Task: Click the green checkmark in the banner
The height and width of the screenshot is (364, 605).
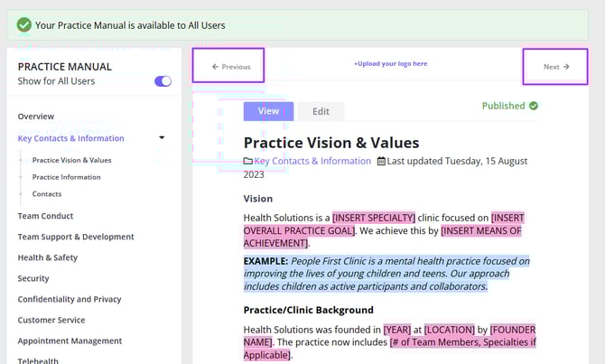Action: (24, 24)
